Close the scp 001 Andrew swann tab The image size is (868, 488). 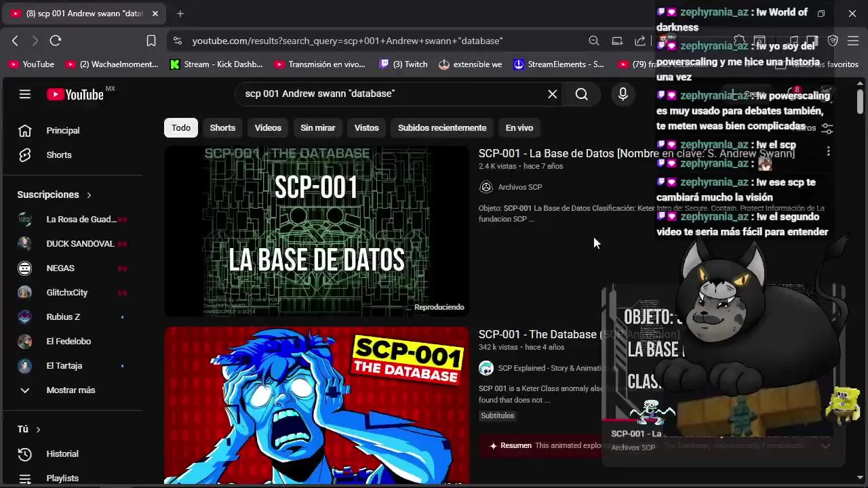(155, 14)
